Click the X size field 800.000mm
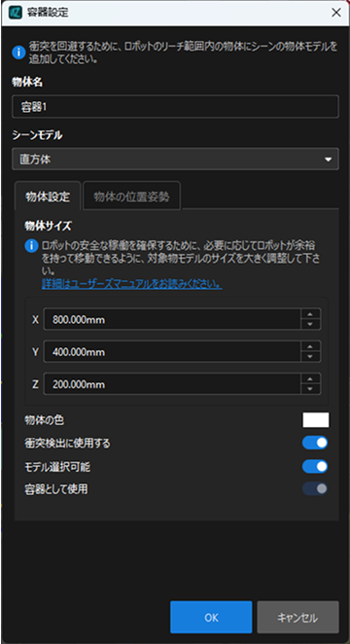Screen dimensions: 350x644 point(172,319)
